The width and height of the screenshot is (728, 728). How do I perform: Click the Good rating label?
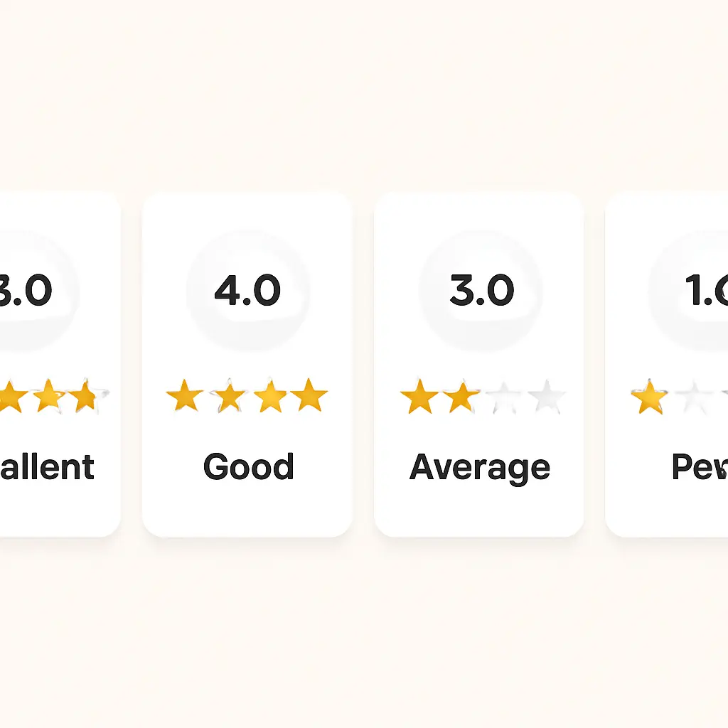[248, 467]
